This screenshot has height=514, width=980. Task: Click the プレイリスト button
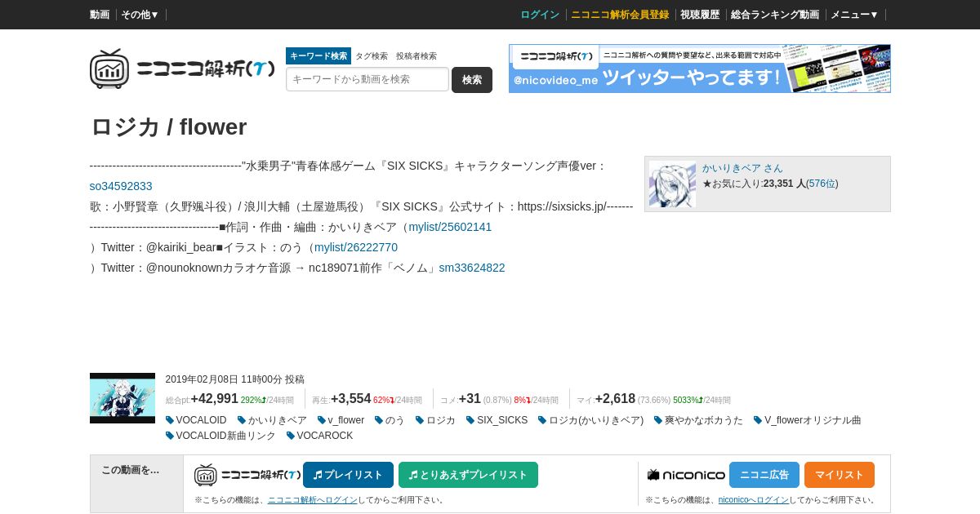(348, 475)
